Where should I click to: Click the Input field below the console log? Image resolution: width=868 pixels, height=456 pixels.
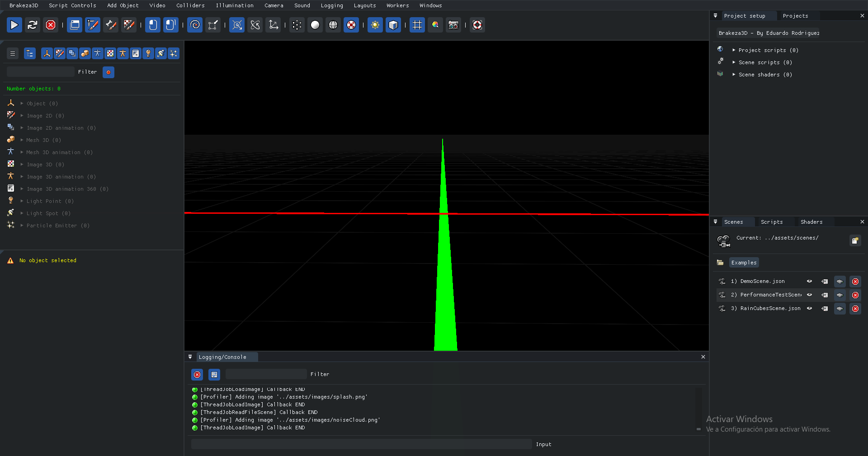tap(361, 444)
